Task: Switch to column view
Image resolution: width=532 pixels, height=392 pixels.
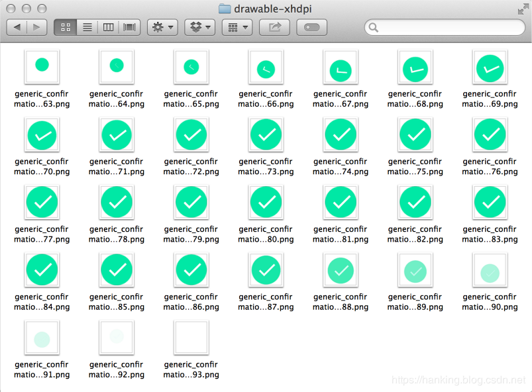Action: [x=108, y=27]
